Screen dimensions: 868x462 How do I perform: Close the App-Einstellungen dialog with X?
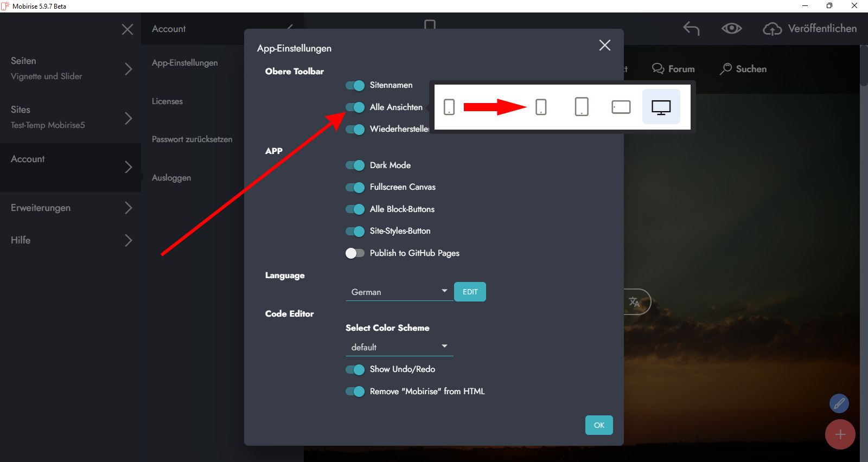pyautogui.click(x=604, y=46)
